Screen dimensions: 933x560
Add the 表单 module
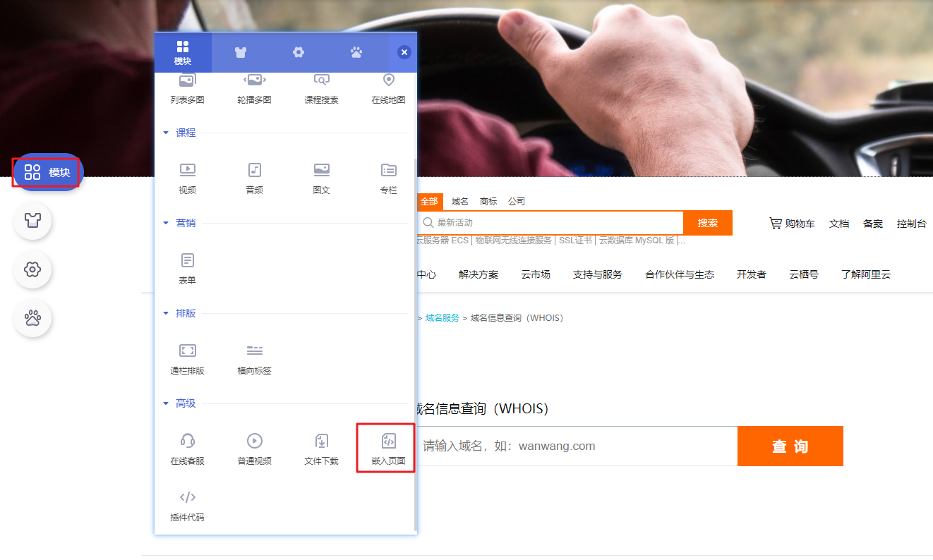[x=187, y=269]
